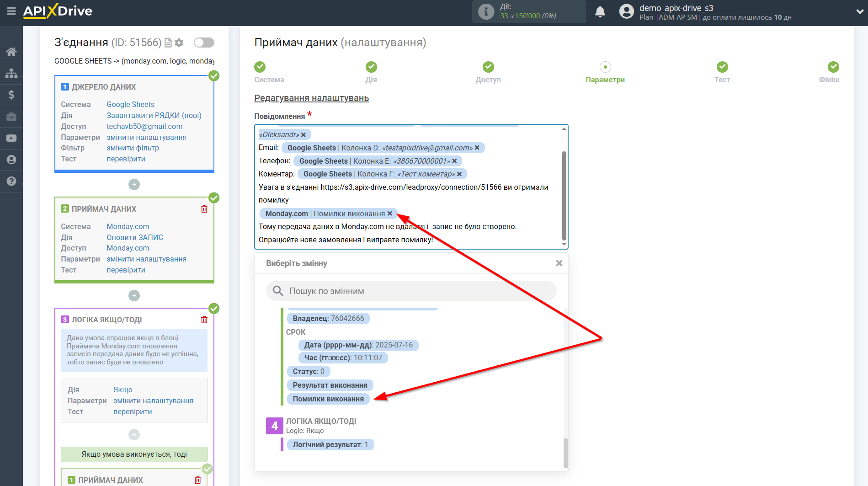
Task: Delete the Monday.com data receiver block
Action: pyautogui.click(x=204, y=209)
